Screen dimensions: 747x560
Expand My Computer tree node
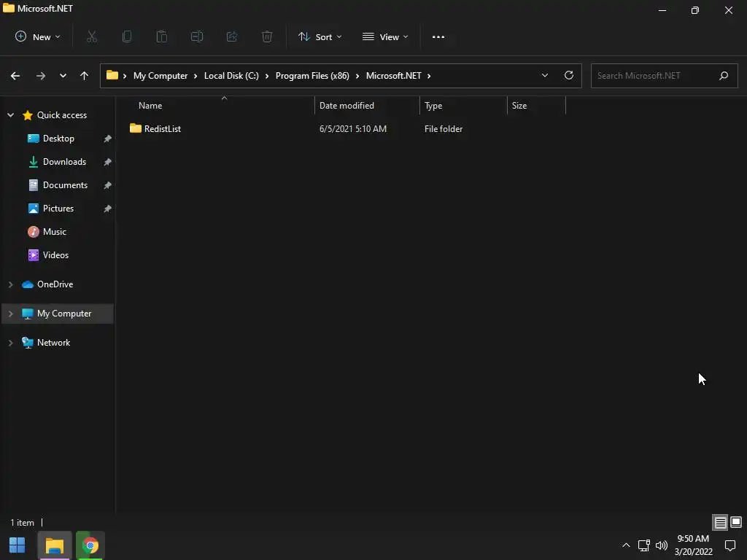[10, 314]
